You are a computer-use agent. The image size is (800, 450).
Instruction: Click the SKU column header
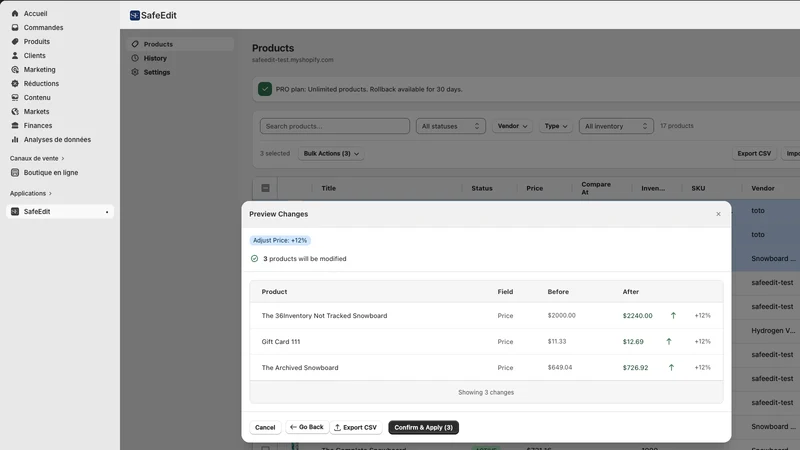[698, 188]
